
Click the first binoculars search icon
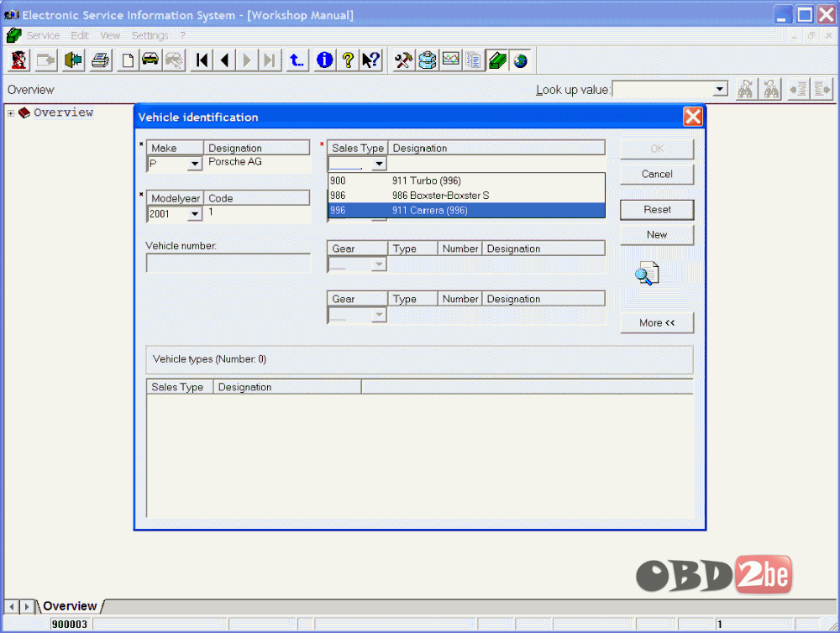point(745,89)
